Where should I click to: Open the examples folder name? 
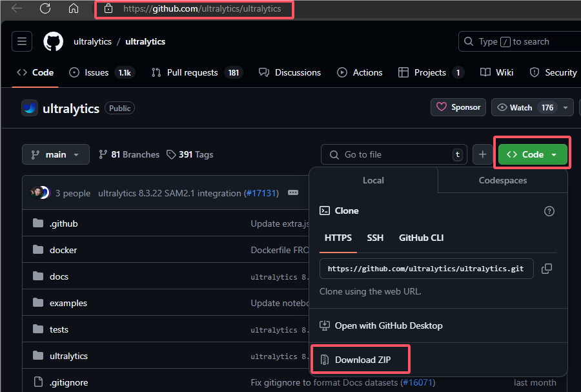coord(68,303)
